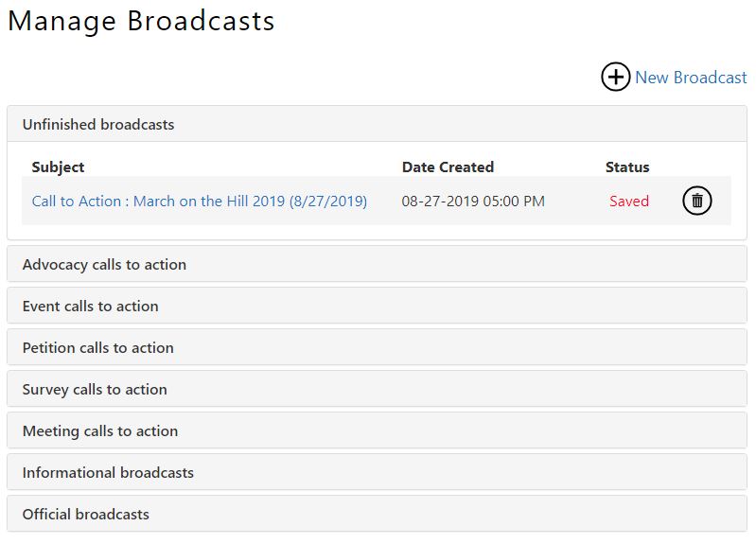This screenshot has height=544, width=756.
Task: Click the Date Created column header
Action: (x=448, y=167)
